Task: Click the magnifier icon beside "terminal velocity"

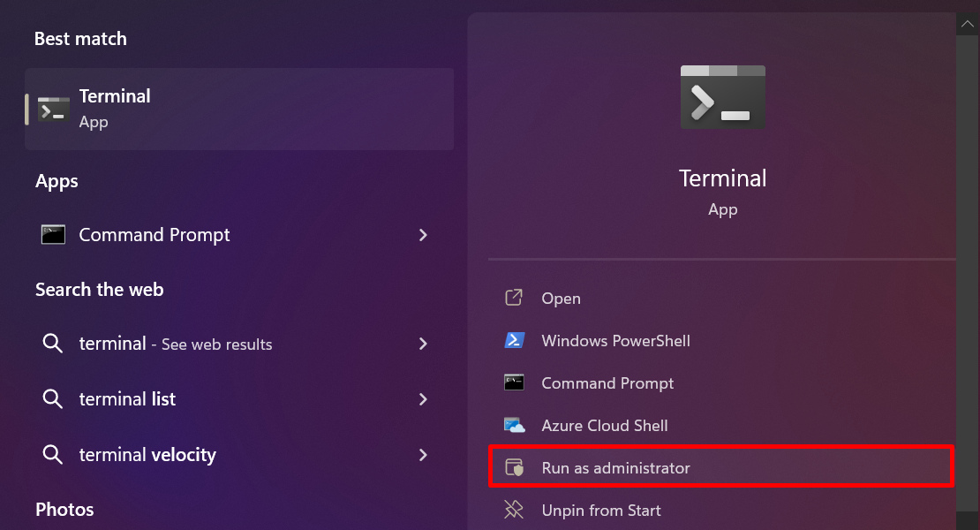Action: point(53,454)
